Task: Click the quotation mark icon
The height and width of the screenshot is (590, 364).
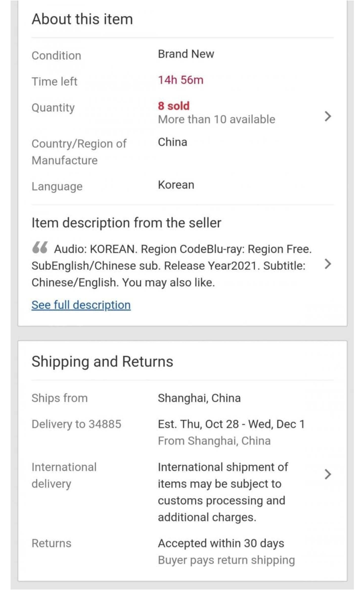Action: pos(40,248)
